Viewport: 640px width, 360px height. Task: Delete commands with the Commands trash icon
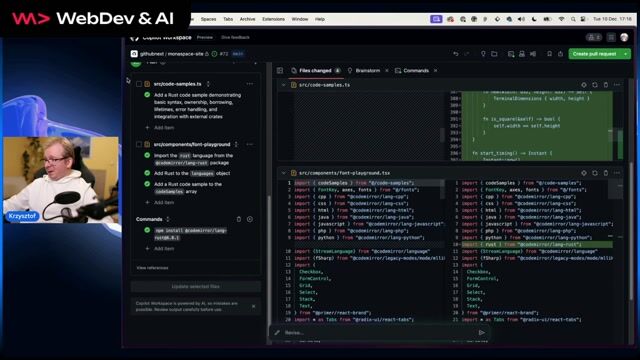[239, 219]
